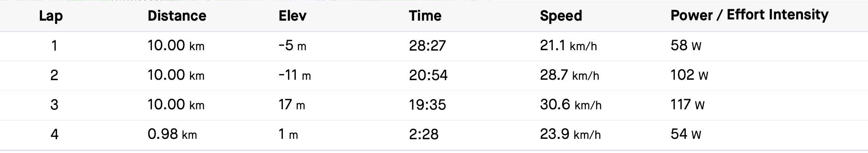Click lap 4 speed 23.9 km/h

[570, 134]
